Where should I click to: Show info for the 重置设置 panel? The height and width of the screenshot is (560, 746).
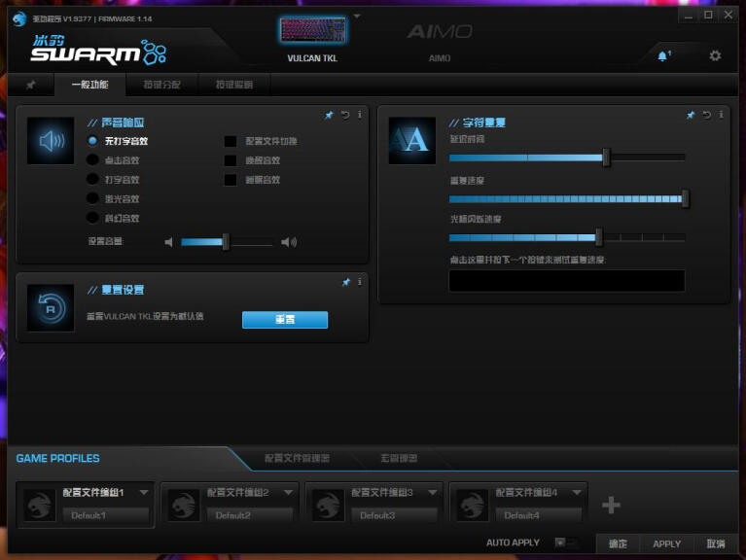pyautogui.click(x=360, y=282)
